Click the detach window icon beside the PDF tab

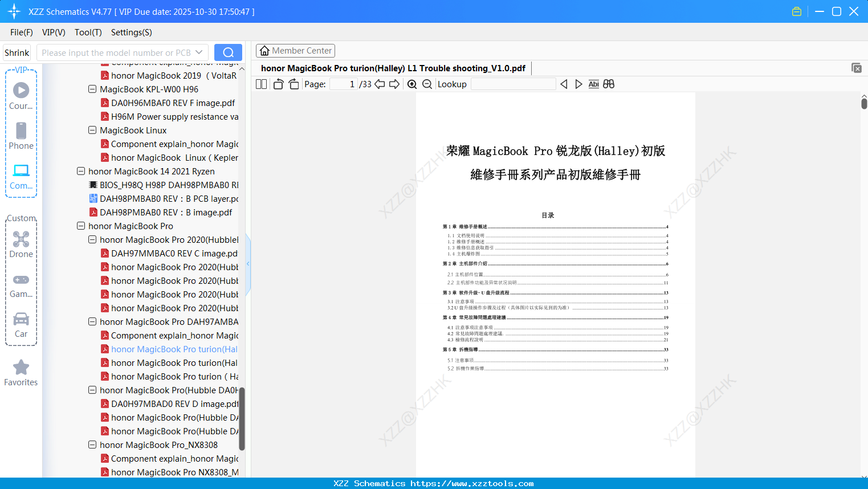(857, 68)
